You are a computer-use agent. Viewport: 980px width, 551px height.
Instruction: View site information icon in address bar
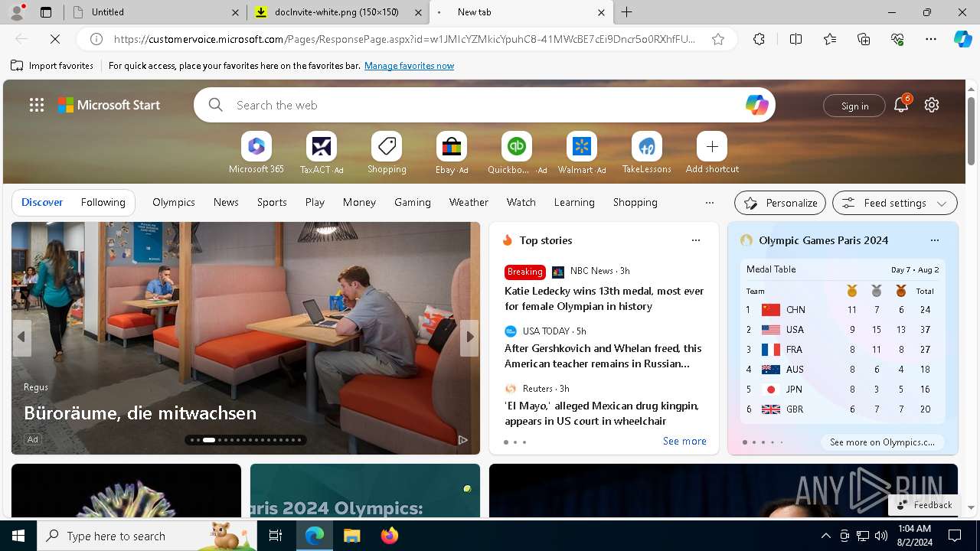click(x=96, y=39)
